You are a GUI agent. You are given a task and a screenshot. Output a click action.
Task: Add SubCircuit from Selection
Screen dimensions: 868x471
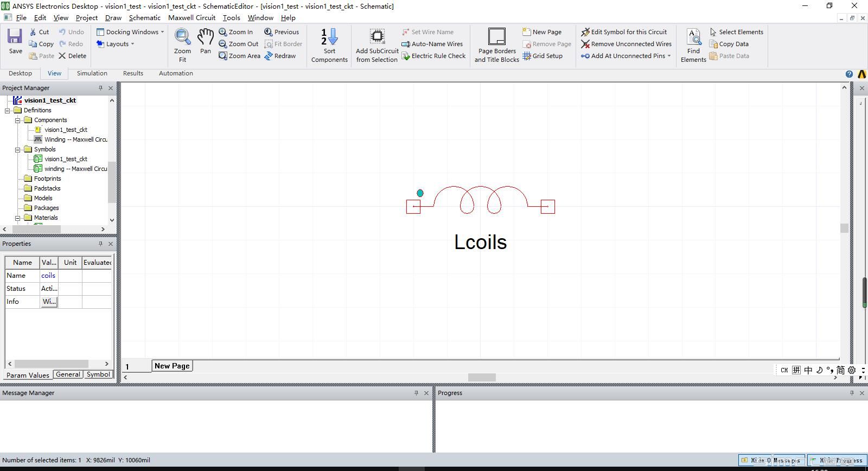[x=377, y=46]
